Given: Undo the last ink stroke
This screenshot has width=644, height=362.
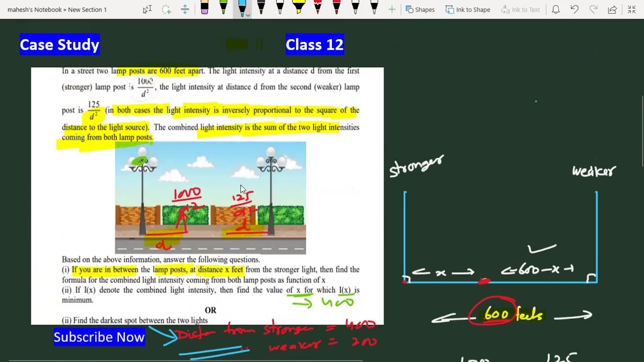Looking at the screenshot, I should tap(575, 10).
